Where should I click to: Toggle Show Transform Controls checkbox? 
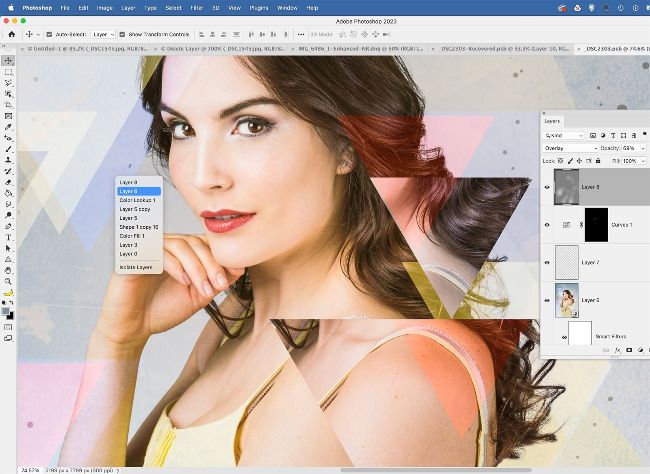click(x=124, y=33)
